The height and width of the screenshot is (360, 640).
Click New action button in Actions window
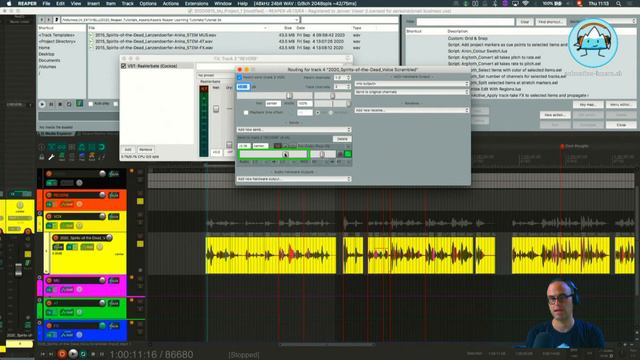click(555, 115)
